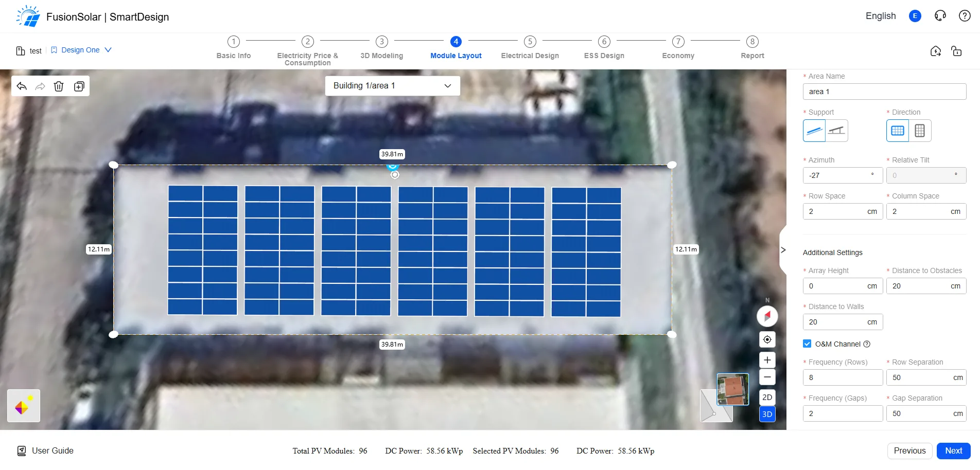Choose the tilted bracket Support option
Image resolution: width=980 pixels, height=470 pixels.
(x=837, y=131)
